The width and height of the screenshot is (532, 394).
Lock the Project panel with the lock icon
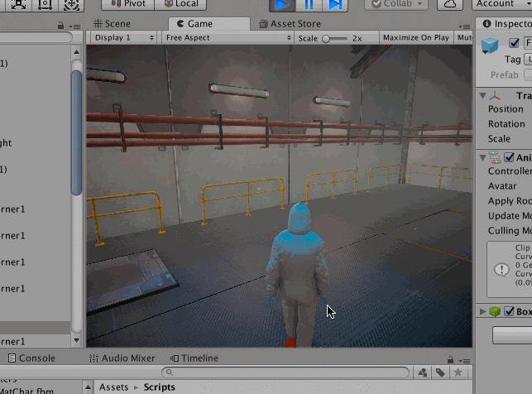tap(450, 359)
